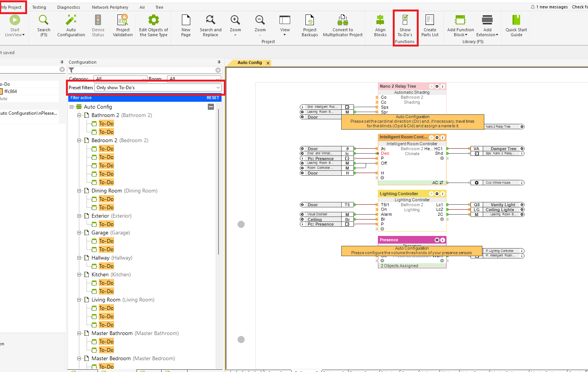Toggle Show To-Do's Functions button
This screenshot has height=372, width=588.
405,20
